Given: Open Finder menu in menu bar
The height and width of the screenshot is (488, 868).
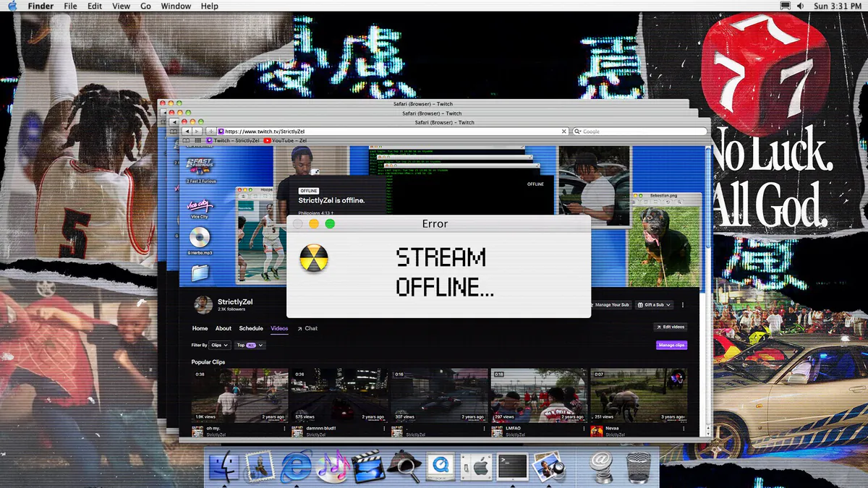Looking at the screenshot, I should [41, 6].
